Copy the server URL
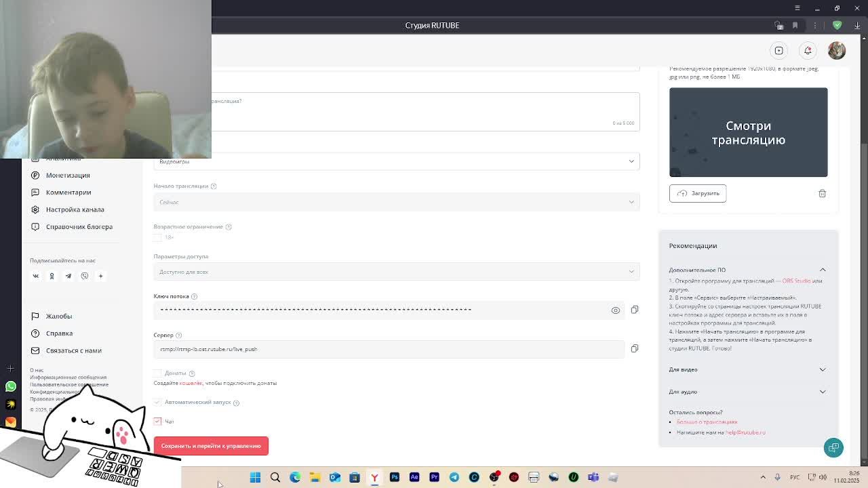868x488 pixels. coord(635,348)
